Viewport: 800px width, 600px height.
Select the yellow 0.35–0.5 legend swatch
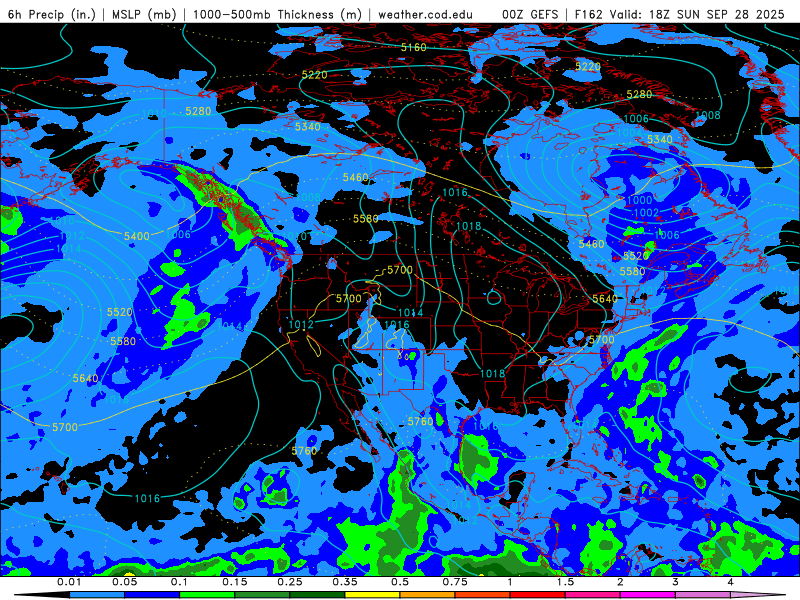click(372, 595)
